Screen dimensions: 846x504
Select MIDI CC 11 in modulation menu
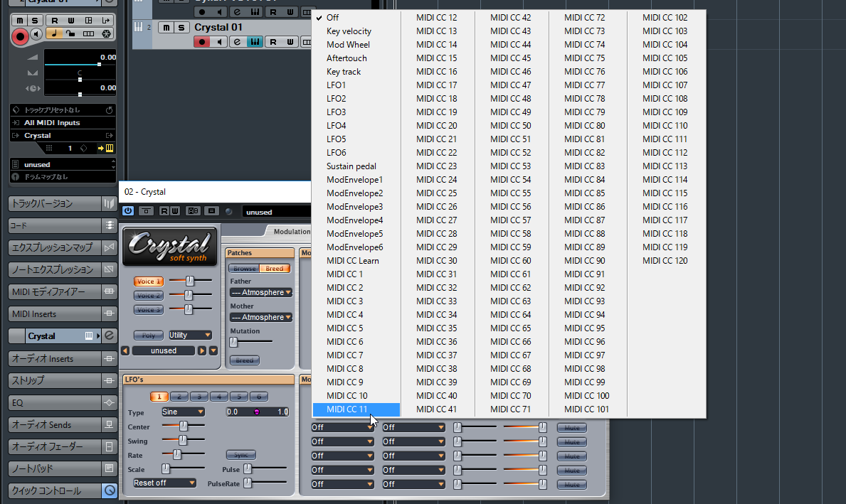pos(356,409)
